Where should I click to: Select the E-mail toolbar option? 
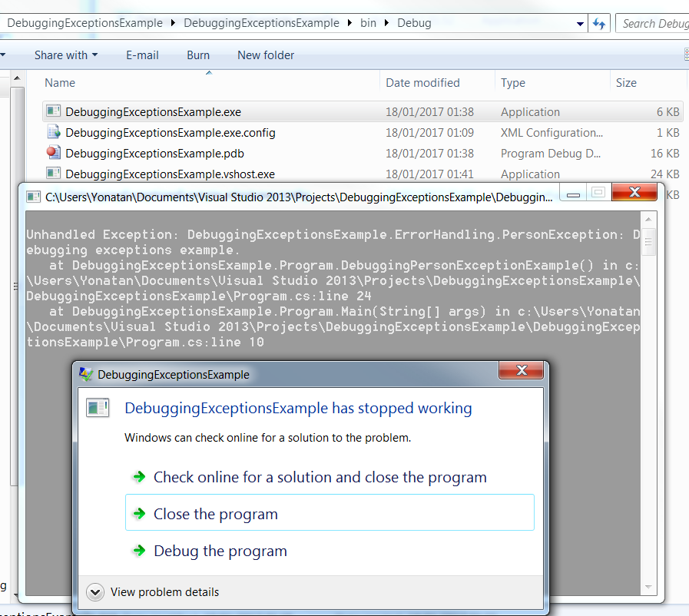coord(142,55)
